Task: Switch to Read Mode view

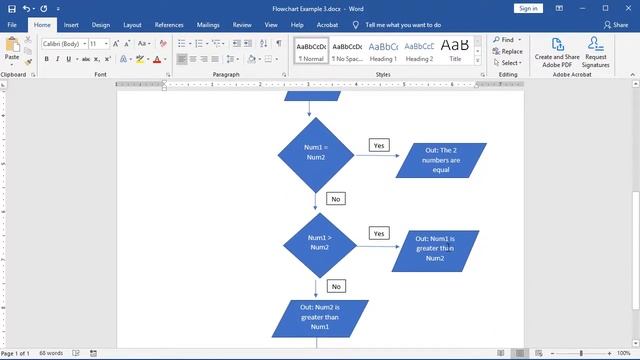Action: [501, 353]
